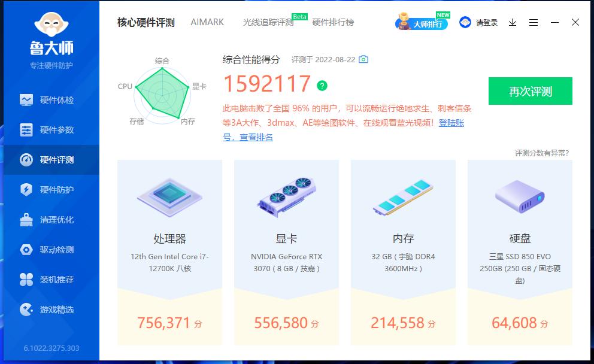
Task: Click the screenshot camera icon beside date
Action: (x=363, y=59)
